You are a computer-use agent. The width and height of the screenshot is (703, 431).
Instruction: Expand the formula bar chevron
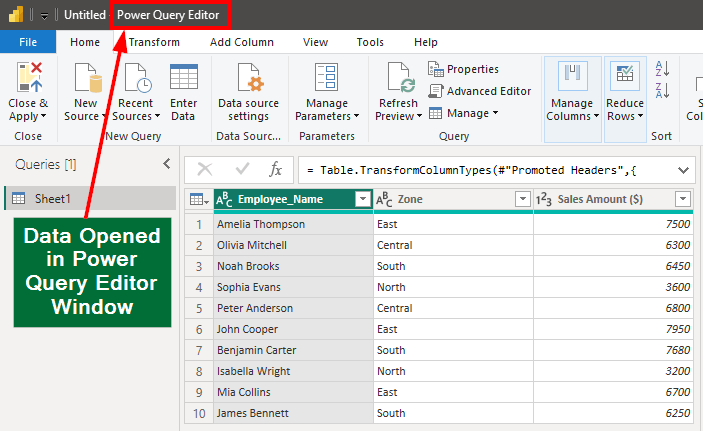(684, 169)
